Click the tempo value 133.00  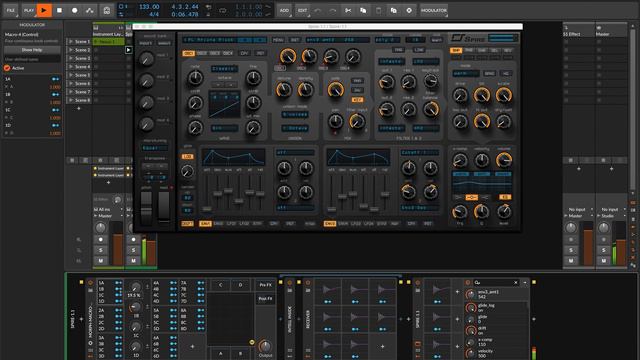pos(149,7)
